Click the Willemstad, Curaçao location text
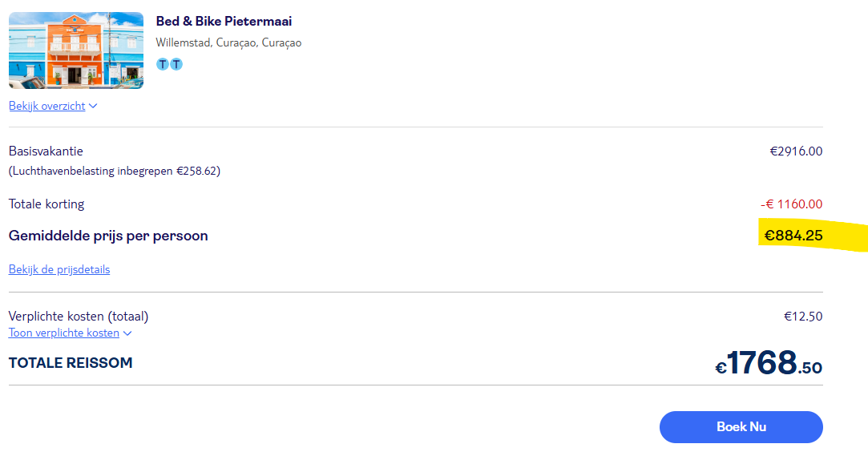The image size is (868, 456). pyautogui.click(x=228, y=42)
